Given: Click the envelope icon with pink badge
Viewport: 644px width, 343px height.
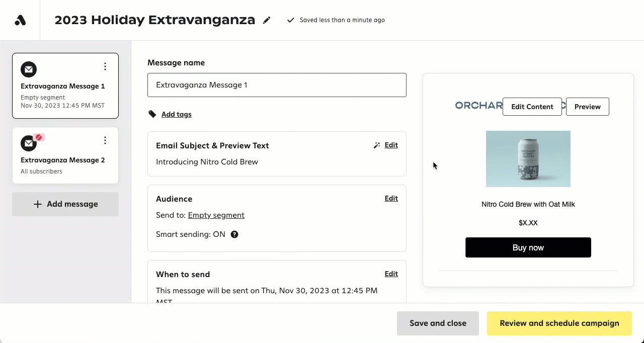Looking at the screenshot, I should [x=28, y=143].
